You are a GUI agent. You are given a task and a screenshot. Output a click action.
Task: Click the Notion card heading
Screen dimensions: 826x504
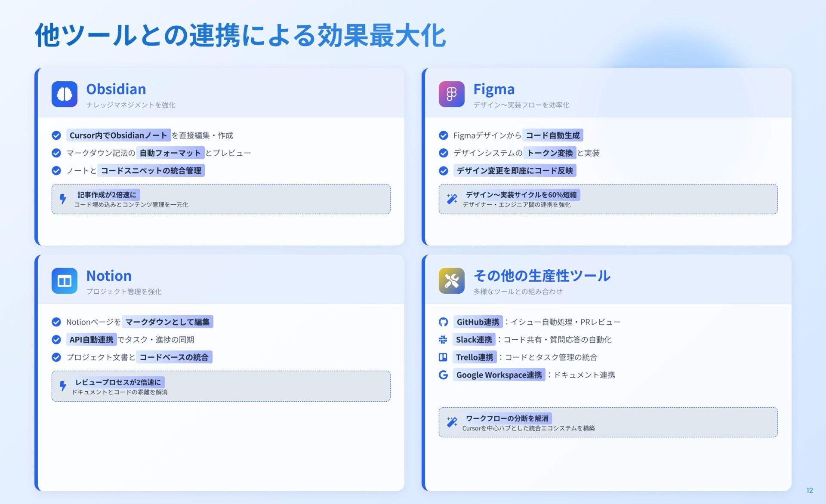109,276
